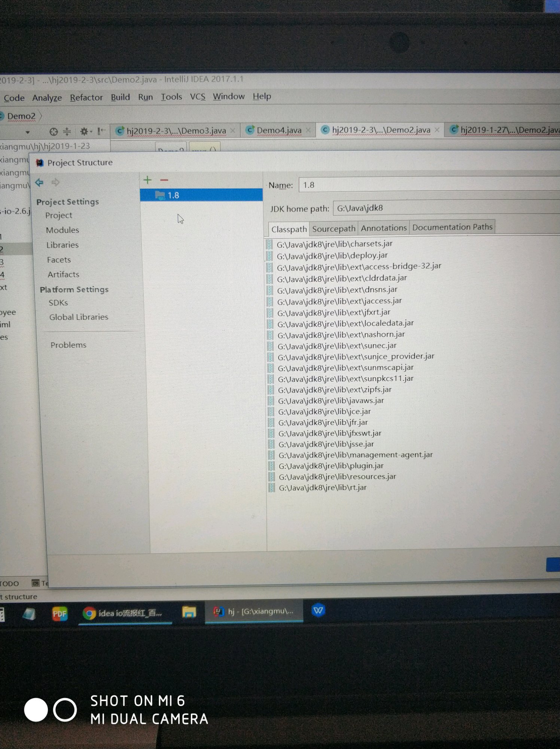Open the Code menu
The height and width of the screenshot is (749, 560).
click(x=14, y=98)
